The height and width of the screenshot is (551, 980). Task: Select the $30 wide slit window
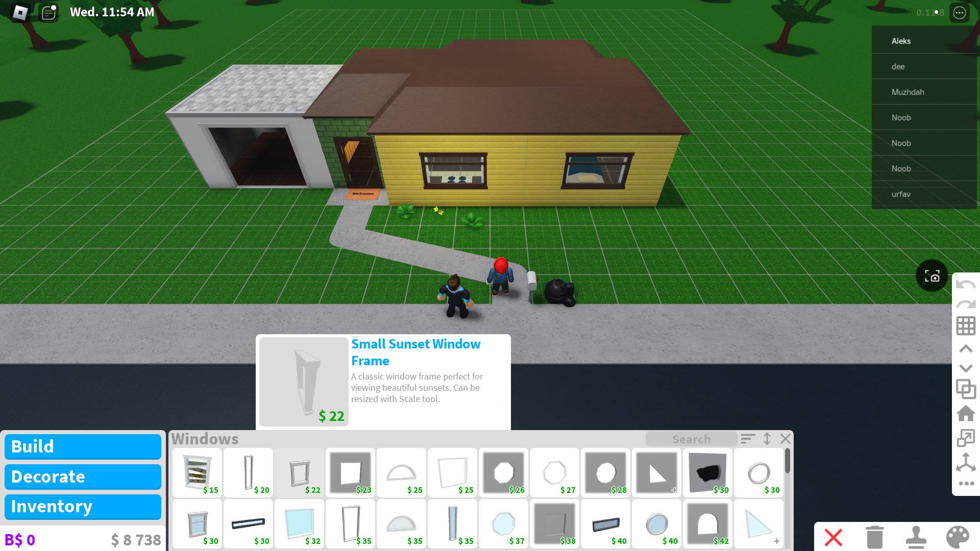pos(248,524)
